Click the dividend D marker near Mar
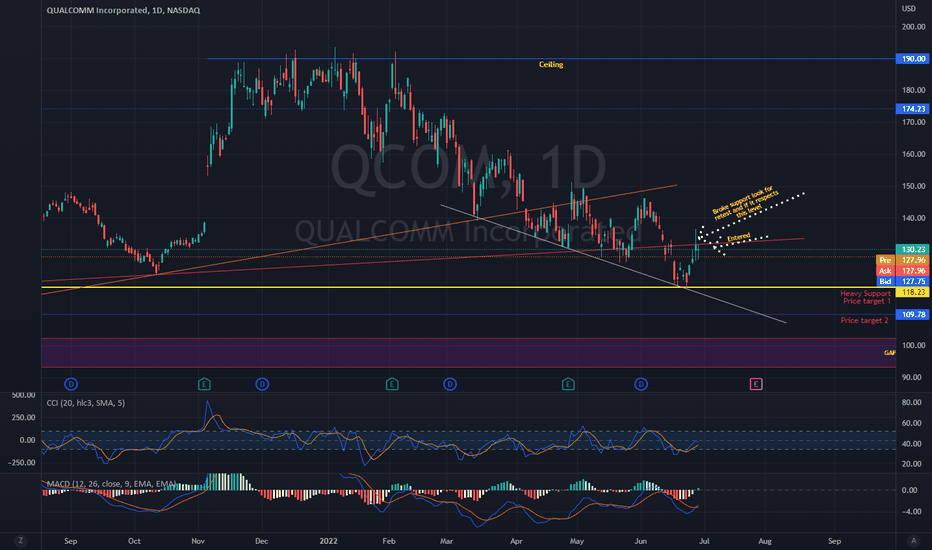 [450, 384]
